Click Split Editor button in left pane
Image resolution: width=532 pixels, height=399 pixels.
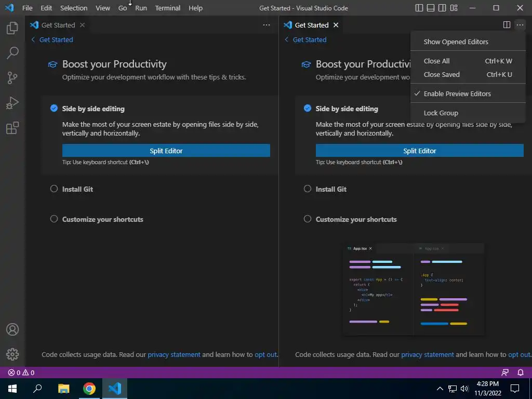[x=166, y=150]
